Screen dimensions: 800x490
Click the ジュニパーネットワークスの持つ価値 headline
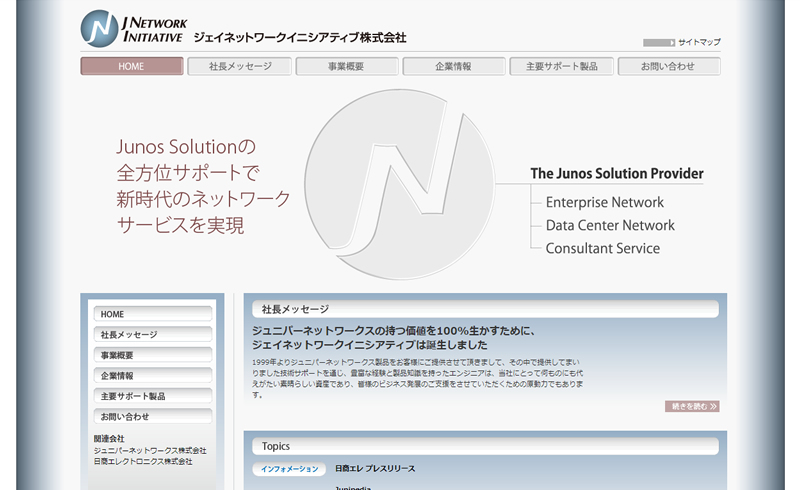[393, 337]
